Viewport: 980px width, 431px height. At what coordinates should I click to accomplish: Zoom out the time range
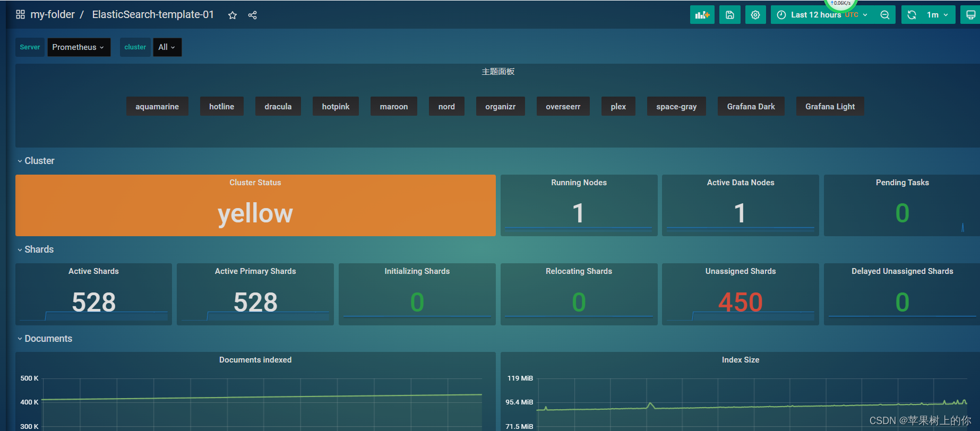click(x=885, y=15)
